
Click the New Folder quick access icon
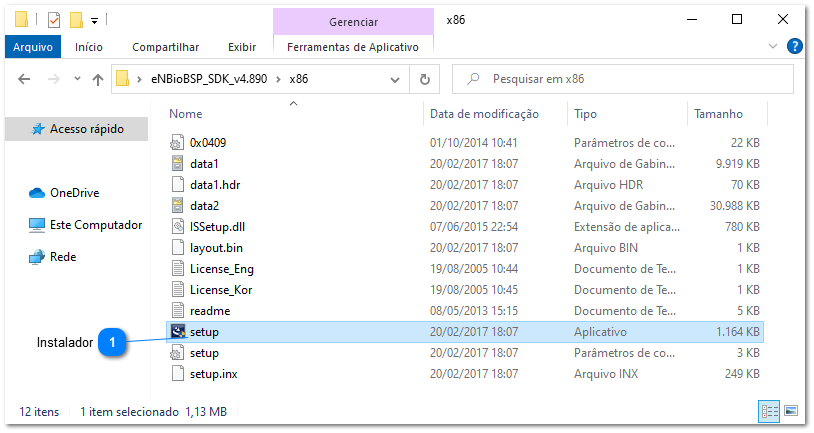point(76,20)
